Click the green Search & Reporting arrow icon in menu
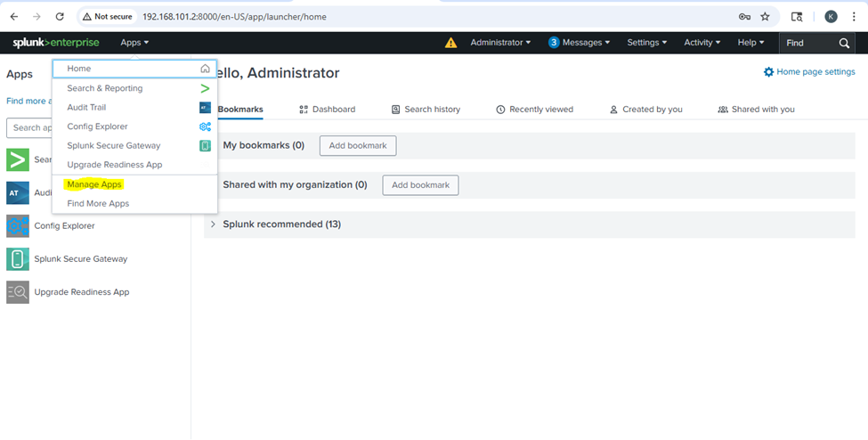This screenshot has width=868, height=440. tap(205, 88)
